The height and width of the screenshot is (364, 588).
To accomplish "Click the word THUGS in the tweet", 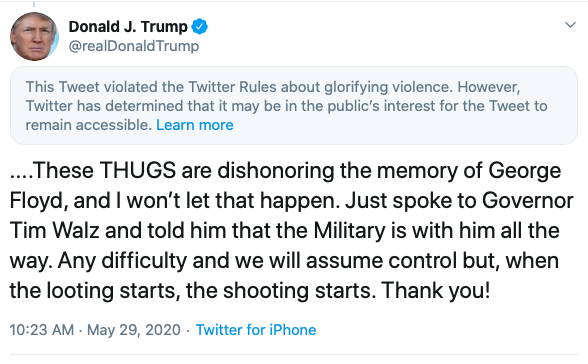I will 138,171.
